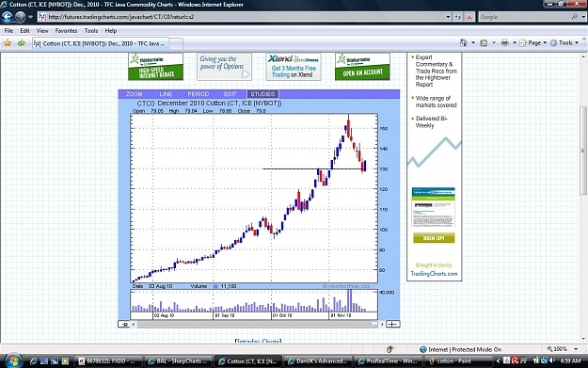The image size is (588, 368).
Task: Open the chart EDIT menu
Action: pos(230,94)
